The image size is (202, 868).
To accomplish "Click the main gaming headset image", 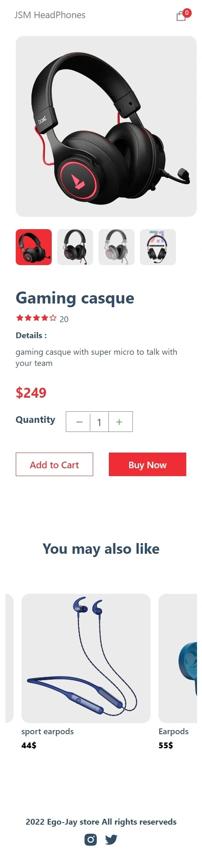I will (106, 126).
